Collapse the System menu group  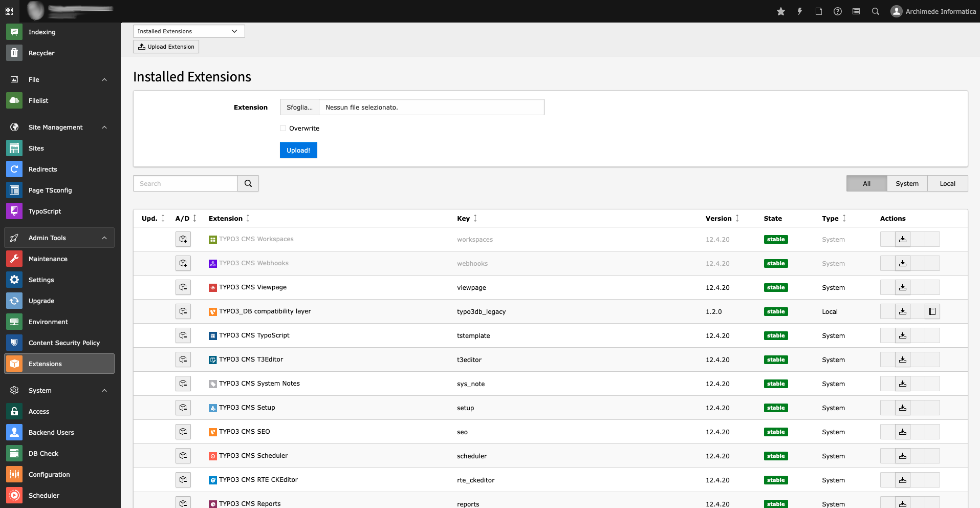pyautogui.click(x=59, y=390)
